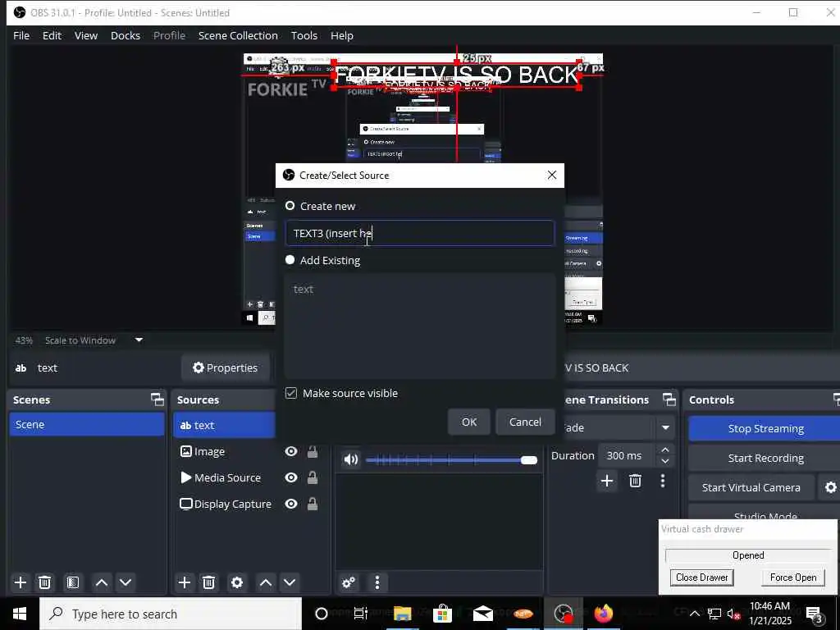
Task: Open File Explorer from the taskbar
Action: tap(402, 614)
